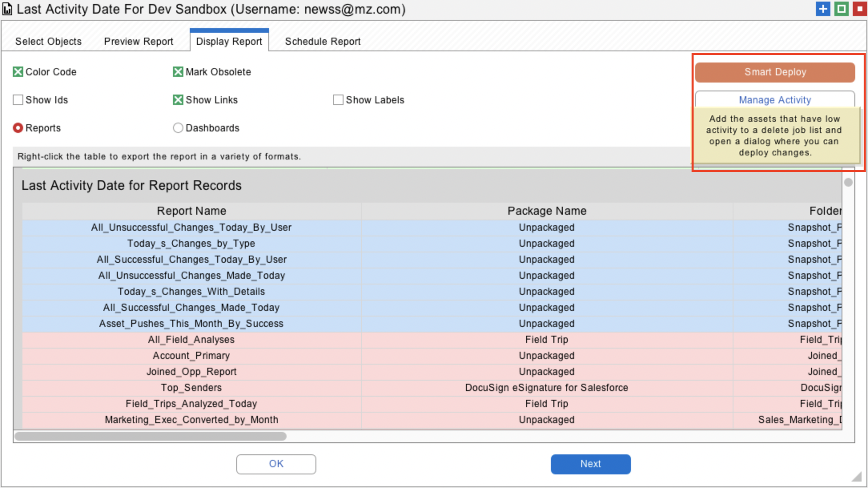Switch to the Select Objects tab
The height and width of the screenshot is (488, 868).
click(48, 41)
